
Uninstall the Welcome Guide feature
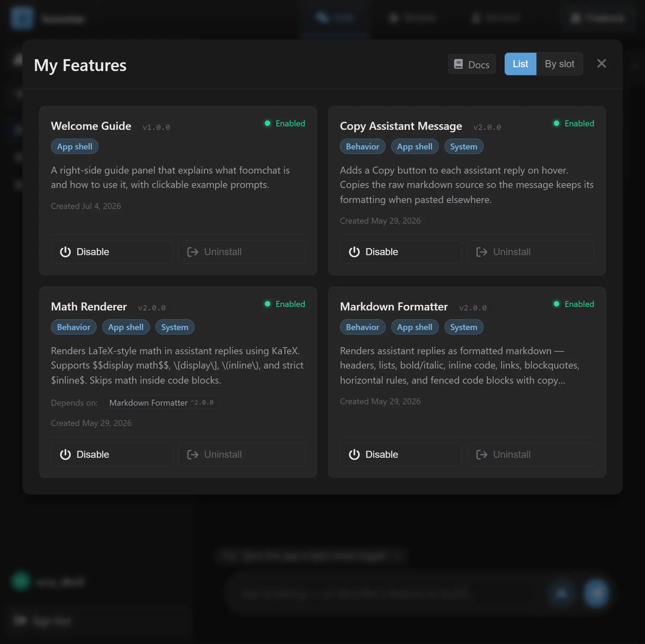[x=242, y=252]
